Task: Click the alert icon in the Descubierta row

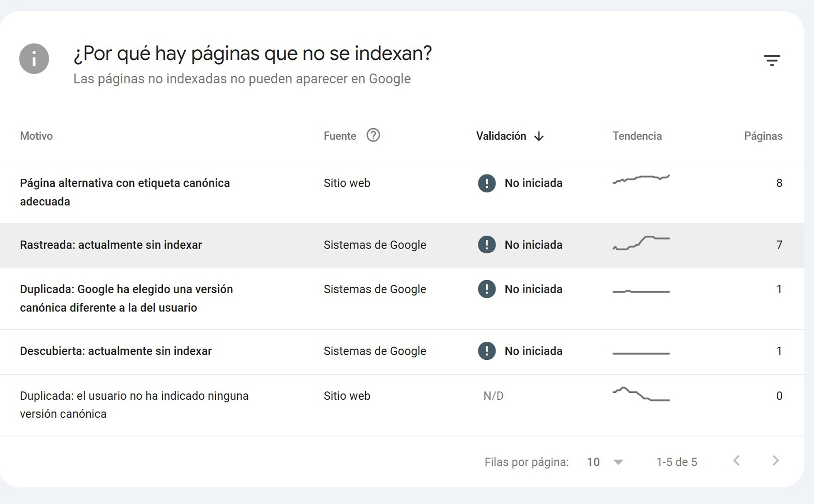Action: coord(487,351)
